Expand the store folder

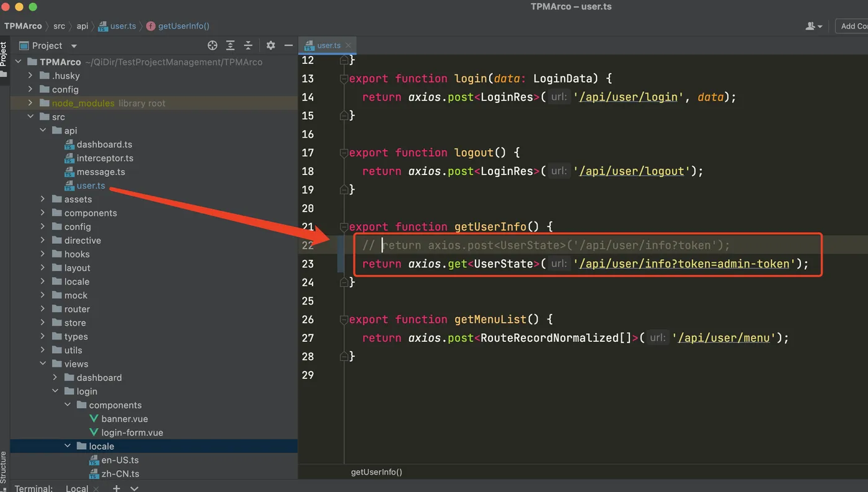coord(43,323)
